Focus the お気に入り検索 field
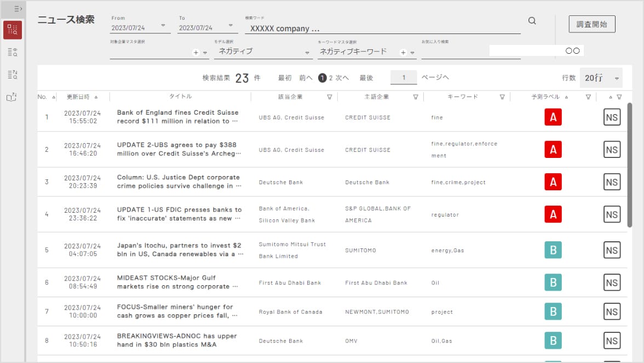Viewport: 644px width, 363px height. click(471, 52)
